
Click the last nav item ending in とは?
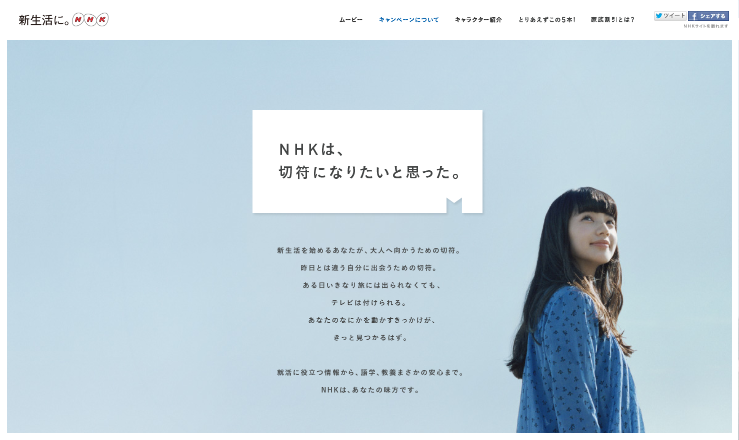(x=613, y=20)
